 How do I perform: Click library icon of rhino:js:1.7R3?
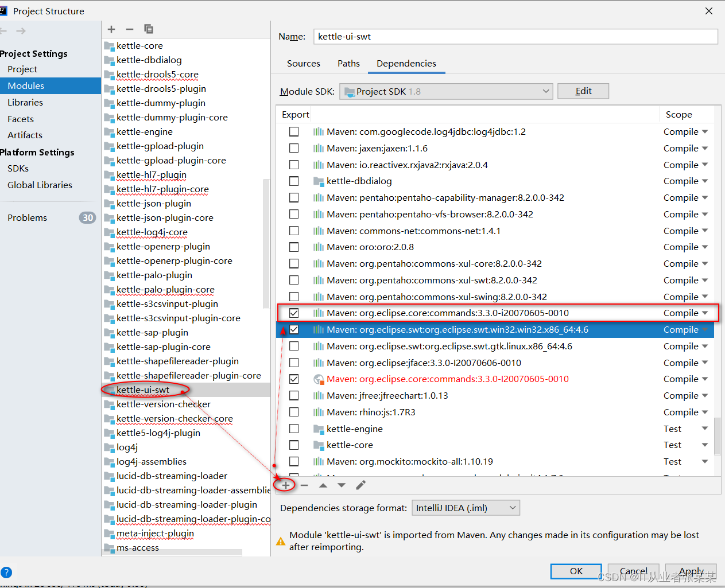[x=319, y=412]
